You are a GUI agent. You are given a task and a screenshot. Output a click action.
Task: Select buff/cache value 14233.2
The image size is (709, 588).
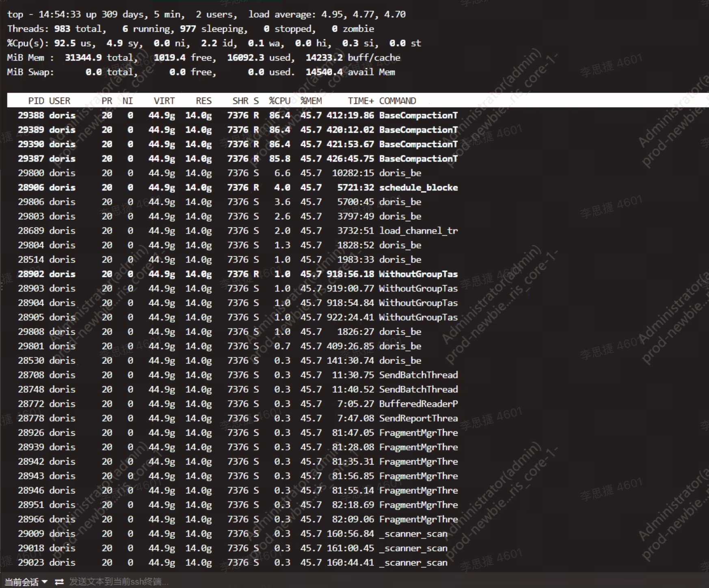pos(324,58)
